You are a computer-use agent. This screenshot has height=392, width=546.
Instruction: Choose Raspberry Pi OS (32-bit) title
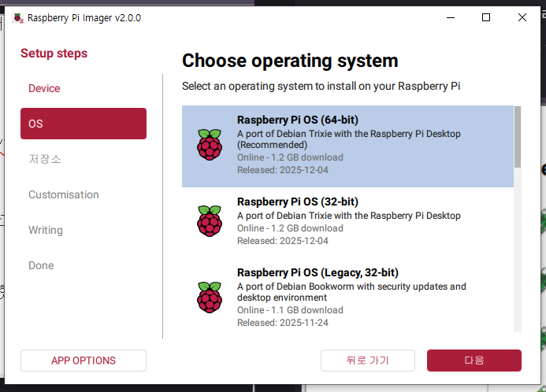pos(298,202)
